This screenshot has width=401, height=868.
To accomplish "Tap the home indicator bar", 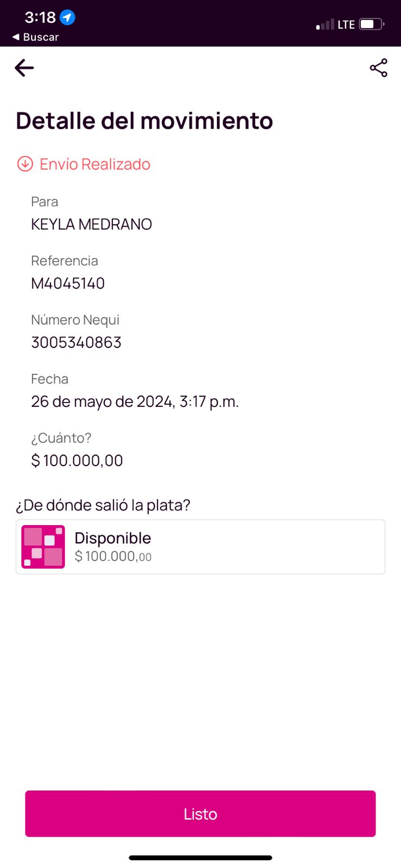I will pyautogui.click(x=200, y=858).
